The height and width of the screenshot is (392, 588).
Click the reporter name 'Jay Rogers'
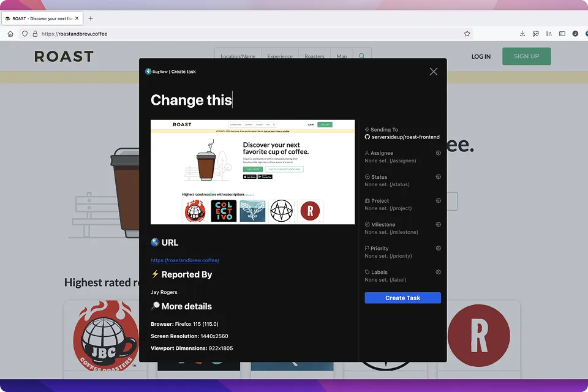point(164,292)
